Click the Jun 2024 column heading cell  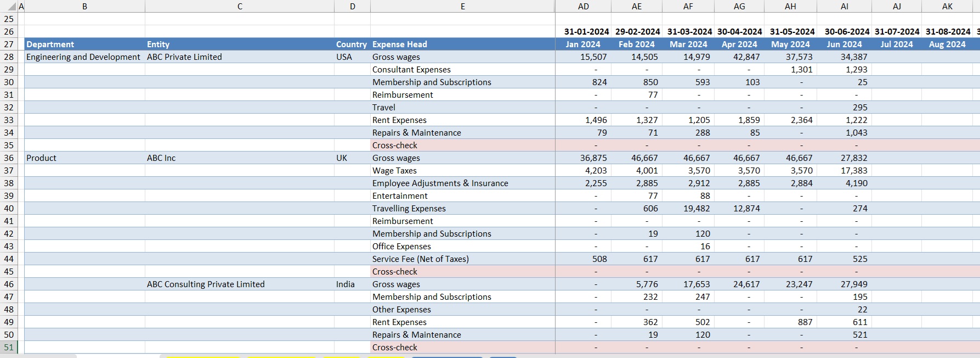point(844,44)
